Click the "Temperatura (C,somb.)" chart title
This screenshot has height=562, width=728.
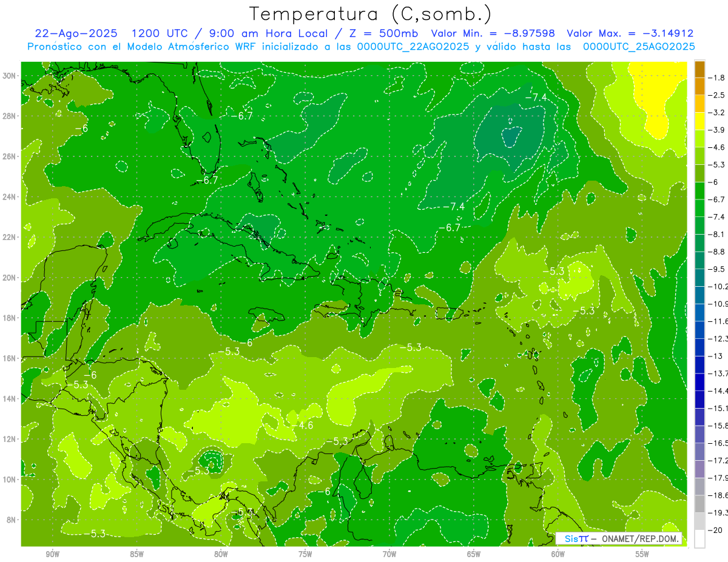(371, 14)
